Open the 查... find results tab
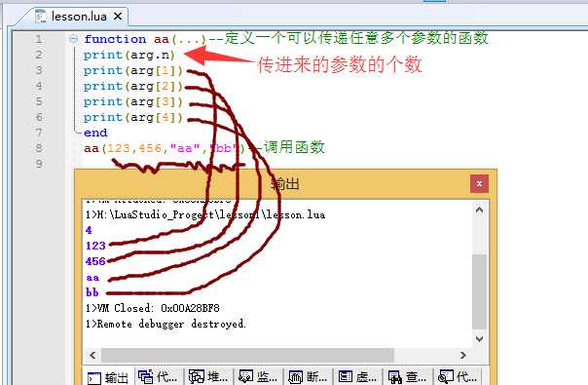 point(408,376)
